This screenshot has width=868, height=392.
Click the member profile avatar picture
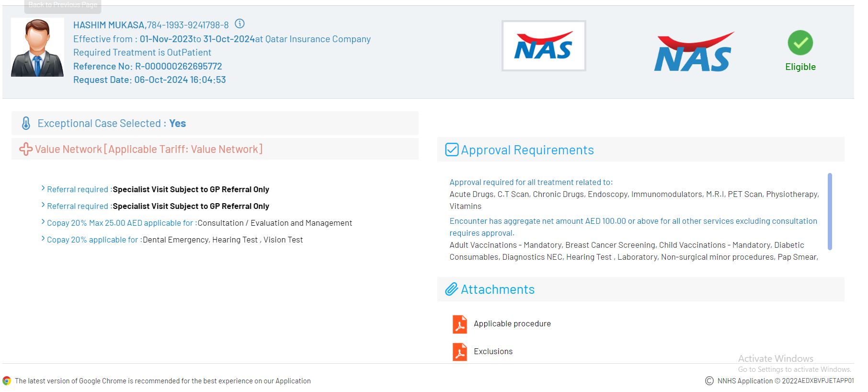[37, 47]
